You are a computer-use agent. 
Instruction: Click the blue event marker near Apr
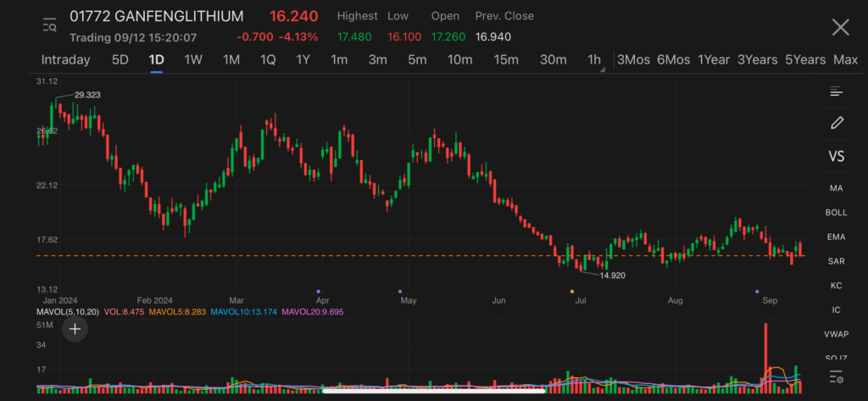click(319, 291)
